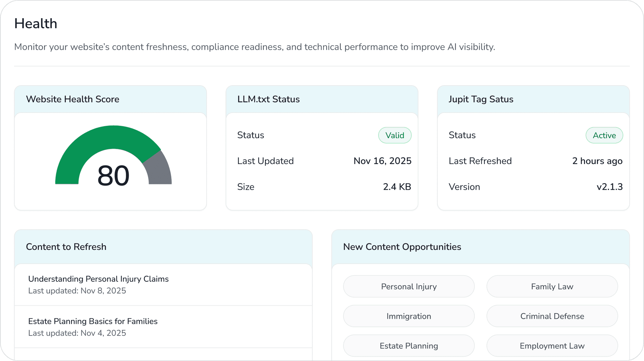Click the Active status badge
The height and width of the screenshot is (361, 644).
pos(604,135)
